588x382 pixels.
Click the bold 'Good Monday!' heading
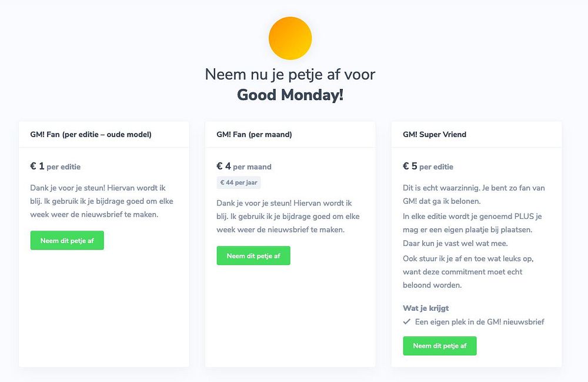290,95
